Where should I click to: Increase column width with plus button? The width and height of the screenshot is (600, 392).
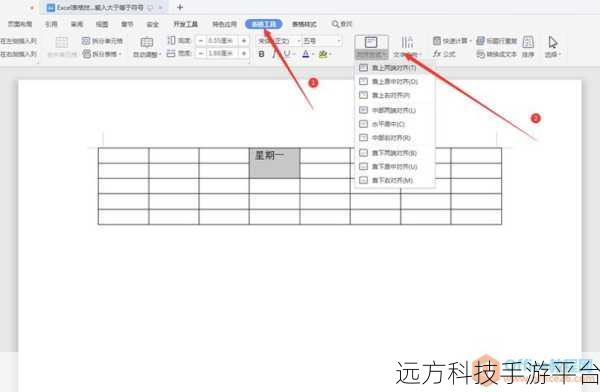244,53
